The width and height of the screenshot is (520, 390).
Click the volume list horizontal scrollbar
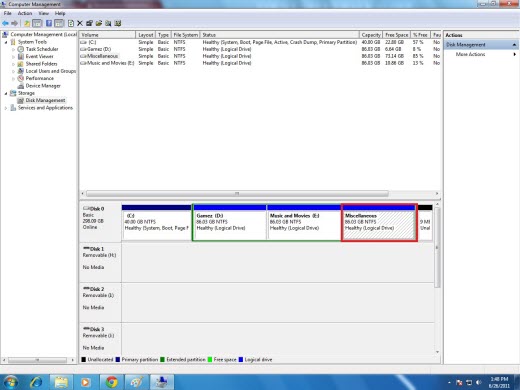pos(237,194)
